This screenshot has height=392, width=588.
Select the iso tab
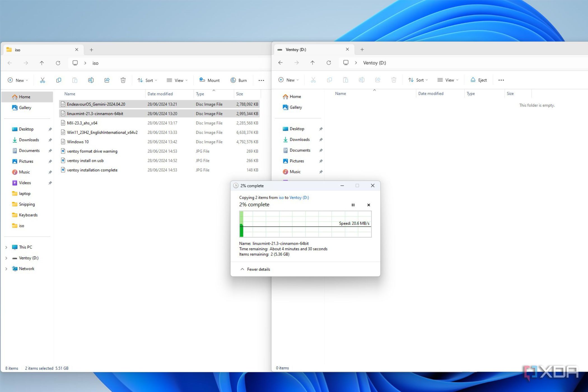[x=43, y=50]
